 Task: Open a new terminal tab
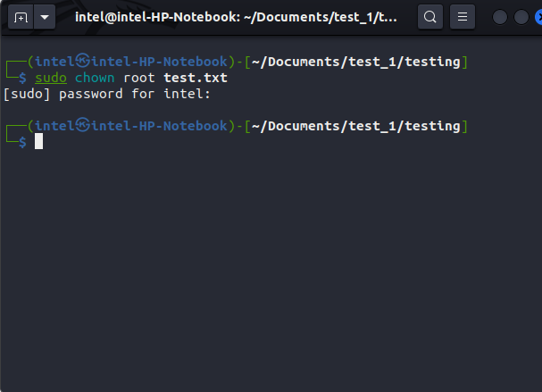click(x=21, y=17)
